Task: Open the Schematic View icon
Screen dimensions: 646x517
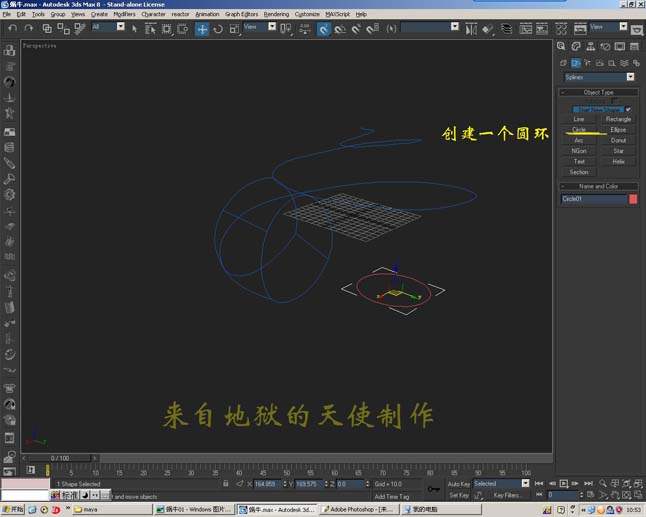Action: [x=542, y=28]
